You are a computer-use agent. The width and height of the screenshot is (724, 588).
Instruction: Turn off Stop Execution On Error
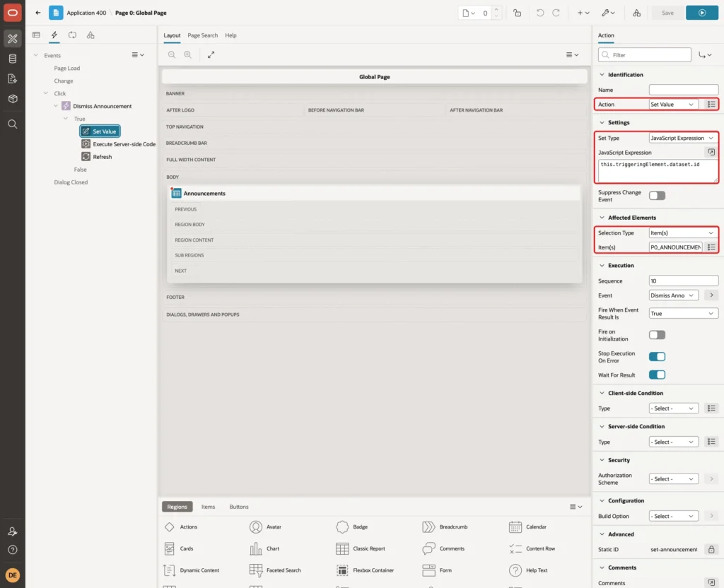tap(657, 357)
